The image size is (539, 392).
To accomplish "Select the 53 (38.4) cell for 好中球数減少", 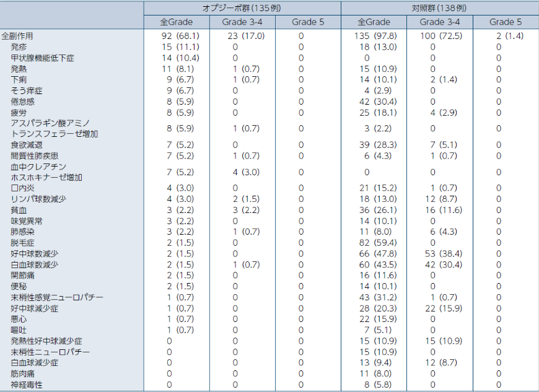I will click(440, 254).
